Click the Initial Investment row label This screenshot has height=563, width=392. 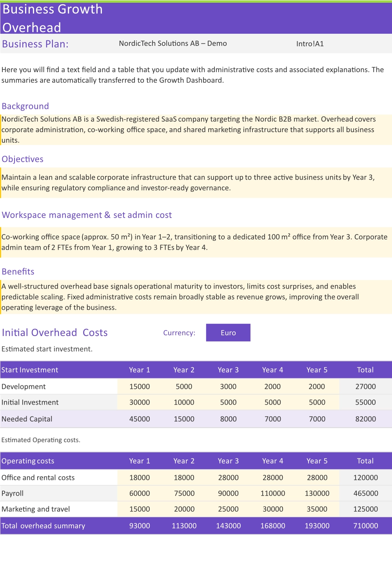point(30,402)
